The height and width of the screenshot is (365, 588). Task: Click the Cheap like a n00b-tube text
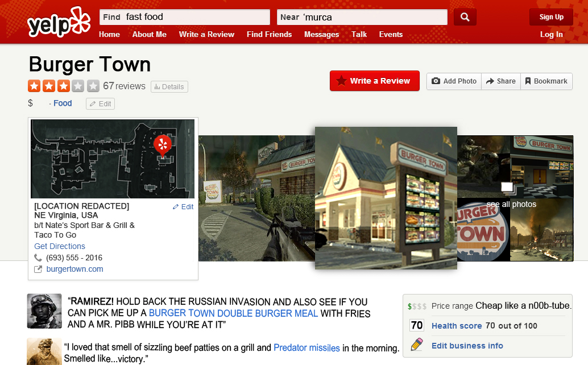(524, 306)
